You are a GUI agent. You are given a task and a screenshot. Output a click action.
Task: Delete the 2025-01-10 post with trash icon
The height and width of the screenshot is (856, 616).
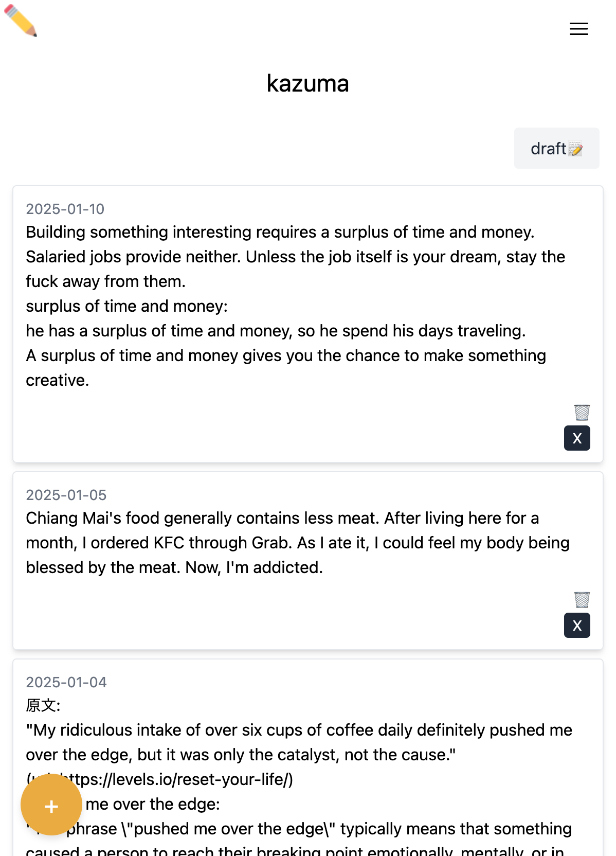click(582, 412)
